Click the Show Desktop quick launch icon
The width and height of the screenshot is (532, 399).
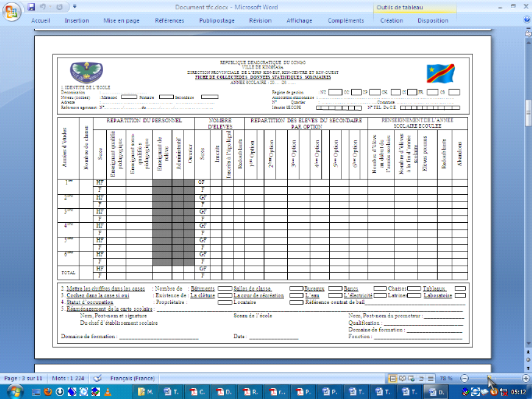pyautogui.click(x=36, y=392)
